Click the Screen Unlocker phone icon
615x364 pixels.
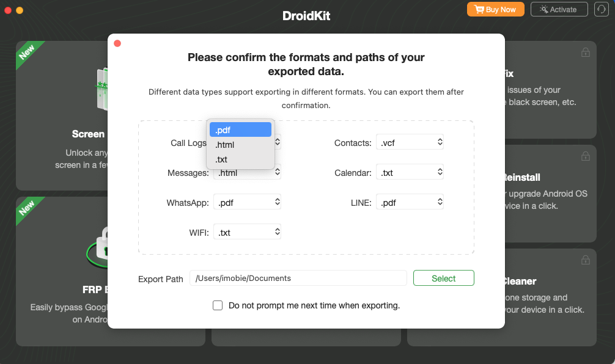coord(102,89)
